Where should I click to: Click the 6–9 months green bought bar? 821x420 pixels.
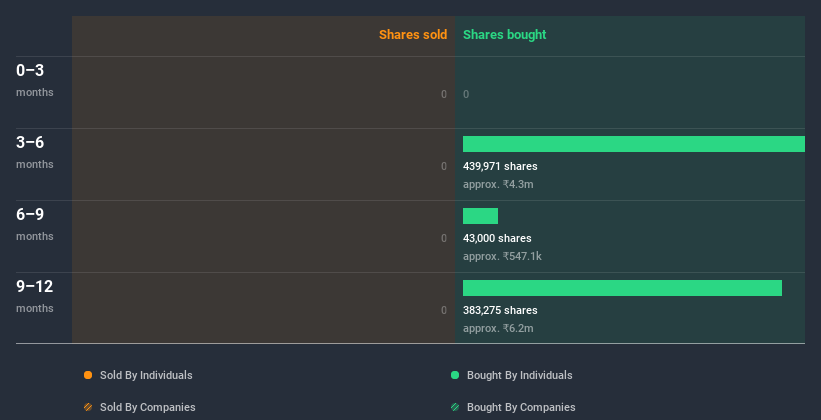click(x=480, y=216)
